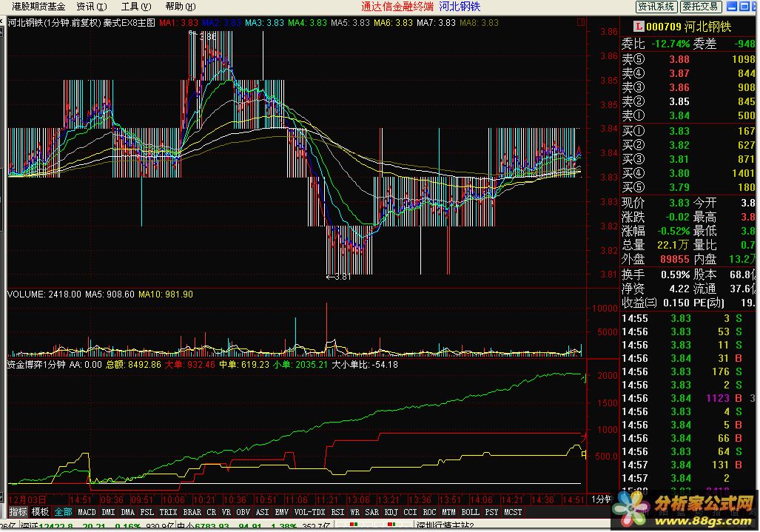The width and height of the screenshot is (760, 532).
Task: Switch to the EMV indicator
Action: [282, 512]
